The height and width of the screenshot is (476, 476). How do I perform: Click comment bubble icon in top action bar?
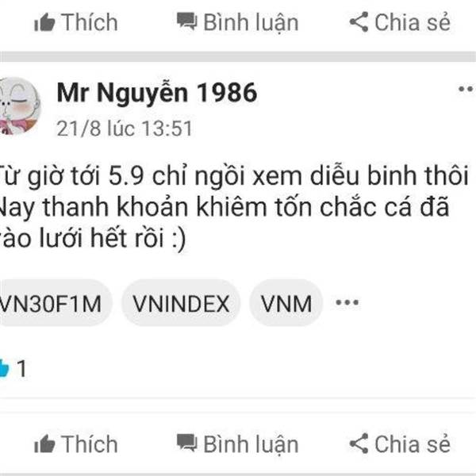pos(187,21)
